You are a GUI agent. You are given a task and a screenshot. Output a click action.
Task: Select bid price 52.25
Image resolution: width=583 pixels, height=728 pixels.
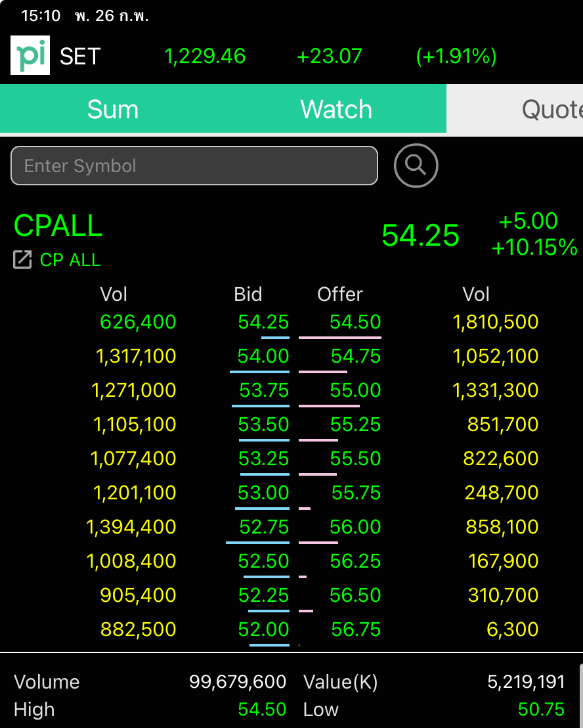point(263,595)
